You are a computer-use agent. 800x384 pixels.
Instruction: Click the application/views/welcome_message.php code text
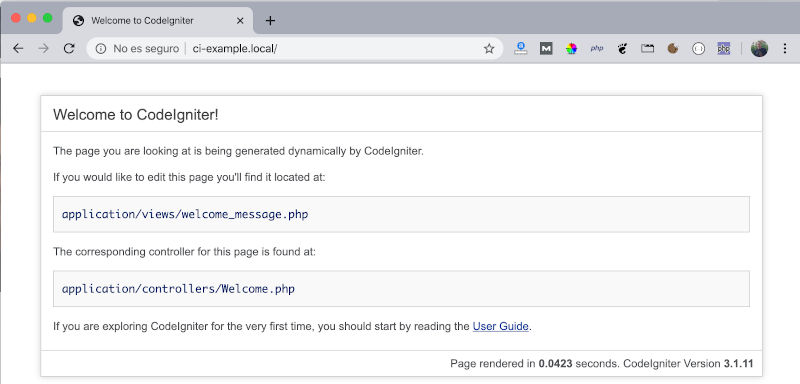[185, 214]
